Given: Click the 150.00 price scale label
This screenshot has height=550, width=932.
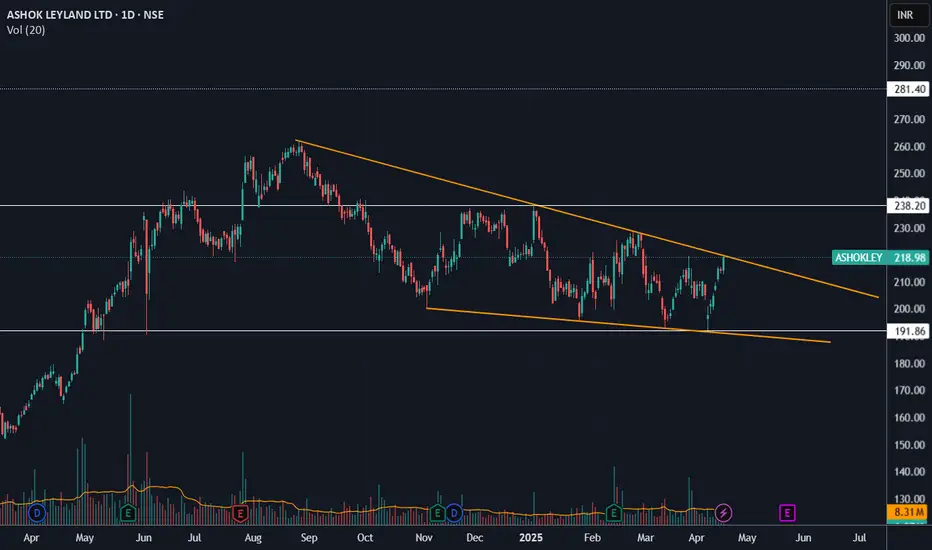Looking at the screenshot, I should coord(909,445).
